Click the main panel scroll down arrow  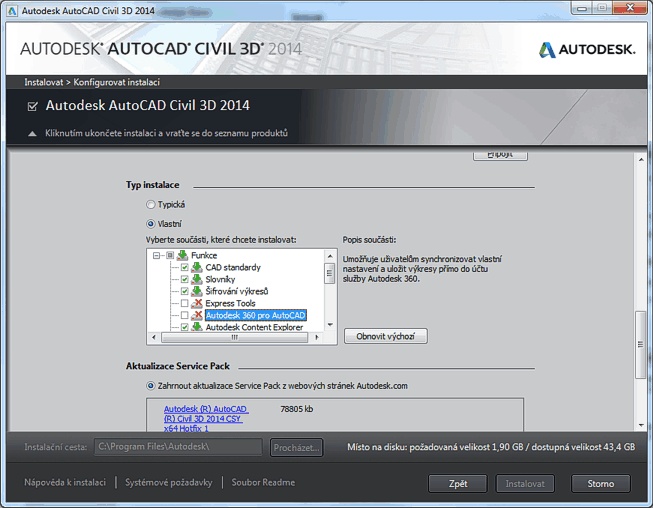(x=641, y=425)
